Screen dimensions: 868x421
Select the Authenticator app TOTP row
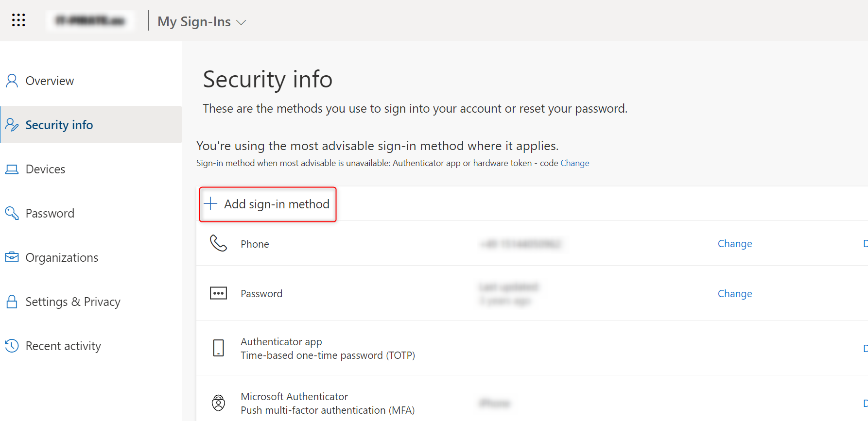click(x=532, y=348)
